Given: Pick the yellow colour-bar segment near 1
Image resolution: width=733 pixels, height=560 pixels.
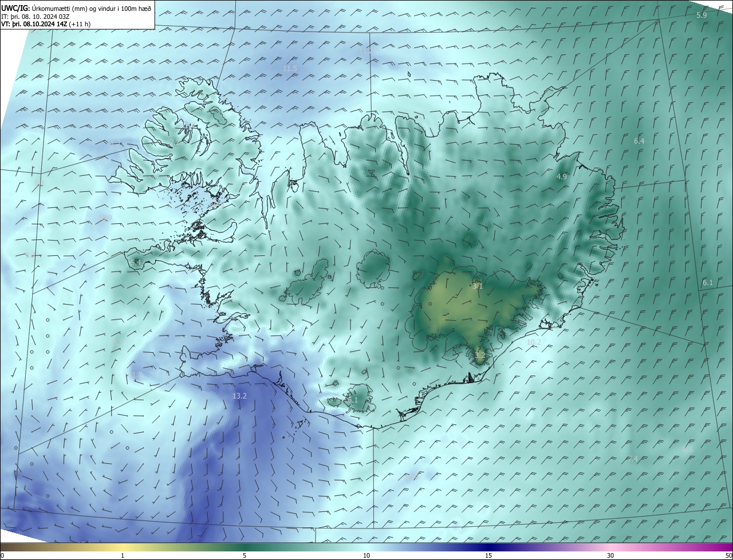Looking at the screenshot, I should coord(123,547).
